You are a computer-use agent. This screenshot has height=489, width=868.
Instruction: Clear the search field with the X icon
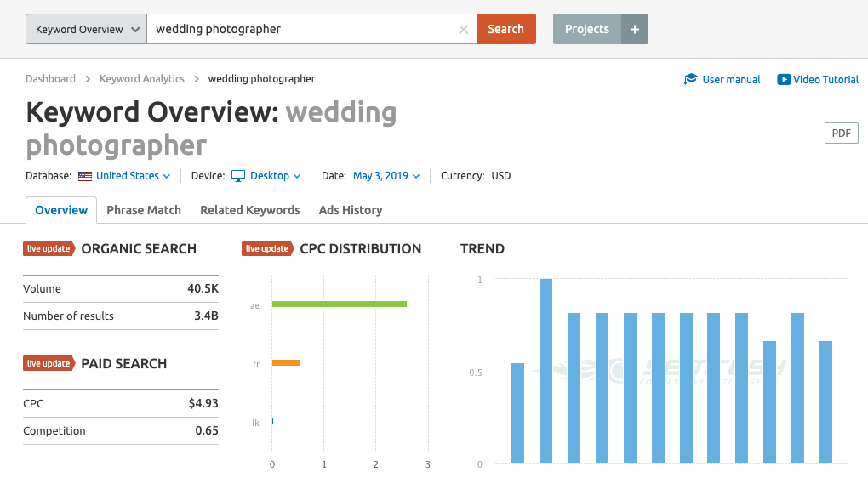pos(463,30)
